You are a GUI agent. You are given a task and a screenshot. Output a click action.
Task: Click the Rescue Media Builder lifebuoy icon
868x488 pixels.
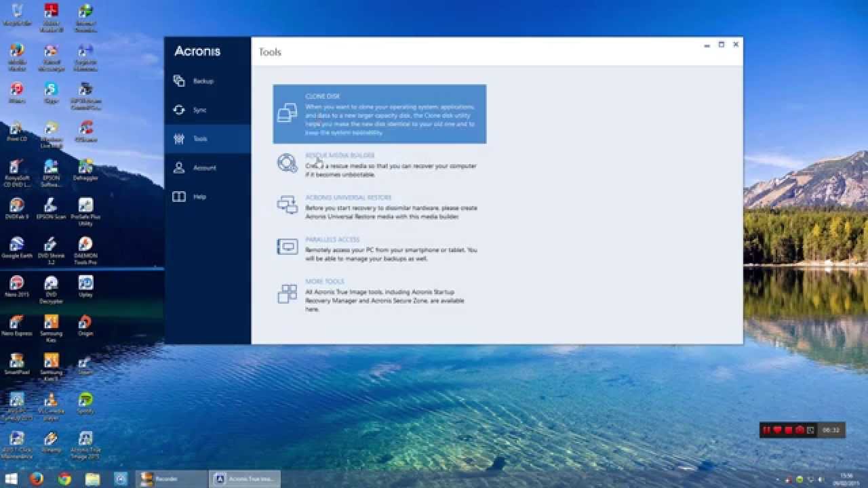click(288, 163)
